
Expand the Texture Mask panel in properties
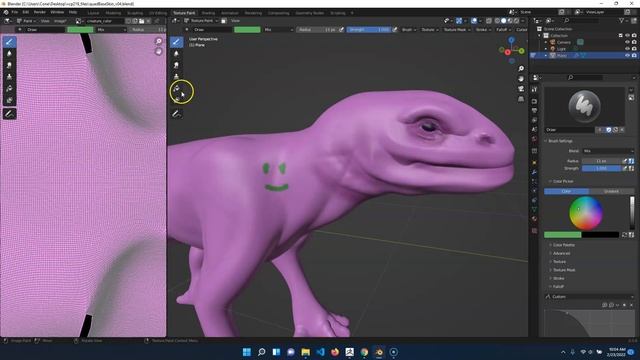point(564,270)
